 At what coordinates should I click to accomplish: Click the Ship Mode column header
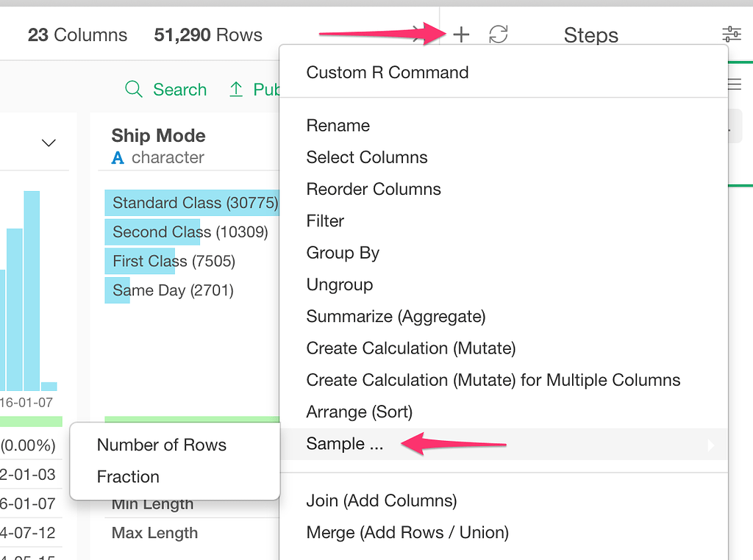coord(158,136)
